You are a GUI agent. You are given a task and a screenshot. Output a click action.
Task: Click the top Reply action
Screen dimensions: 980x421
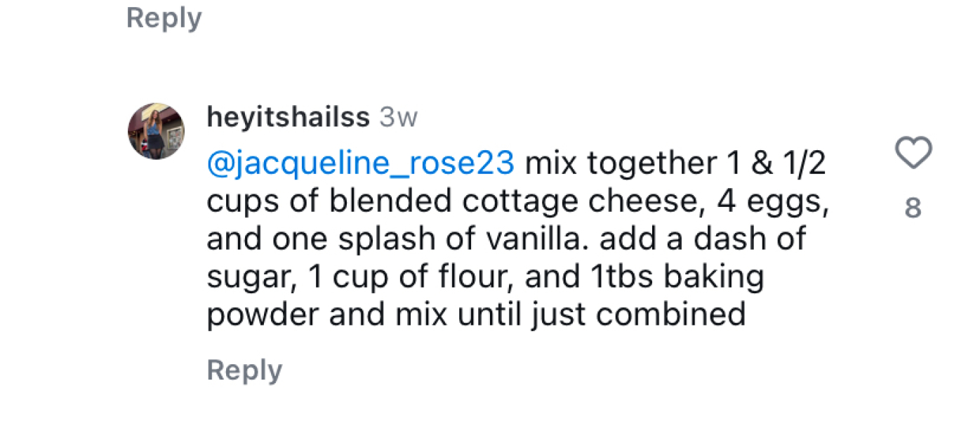tap(164, 18)
